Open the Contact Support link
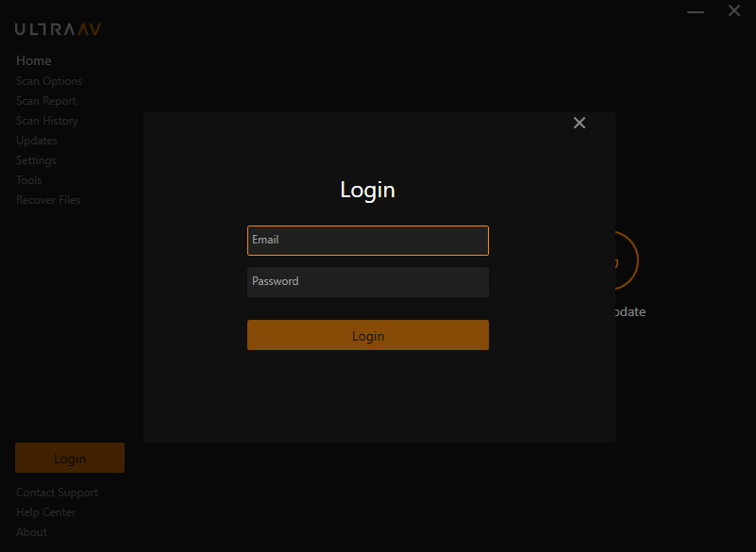 pos(57,493)
